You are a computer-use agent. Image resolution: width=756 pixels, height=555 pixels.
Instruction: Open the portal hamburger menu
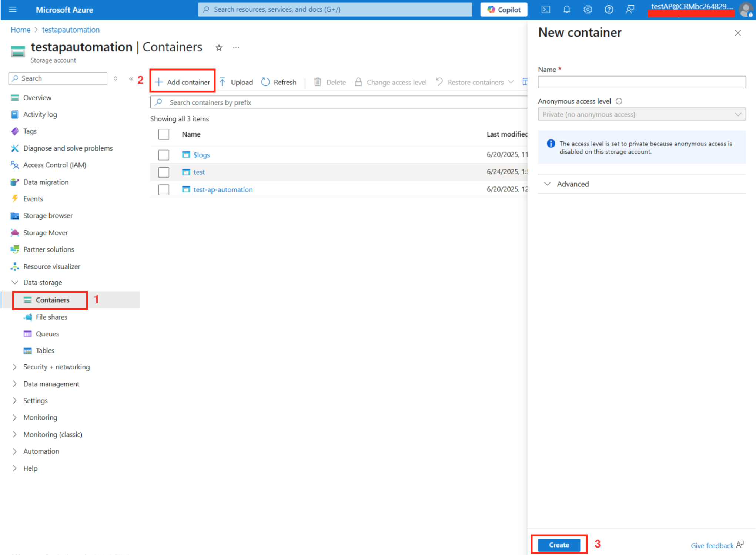point(13,10)
